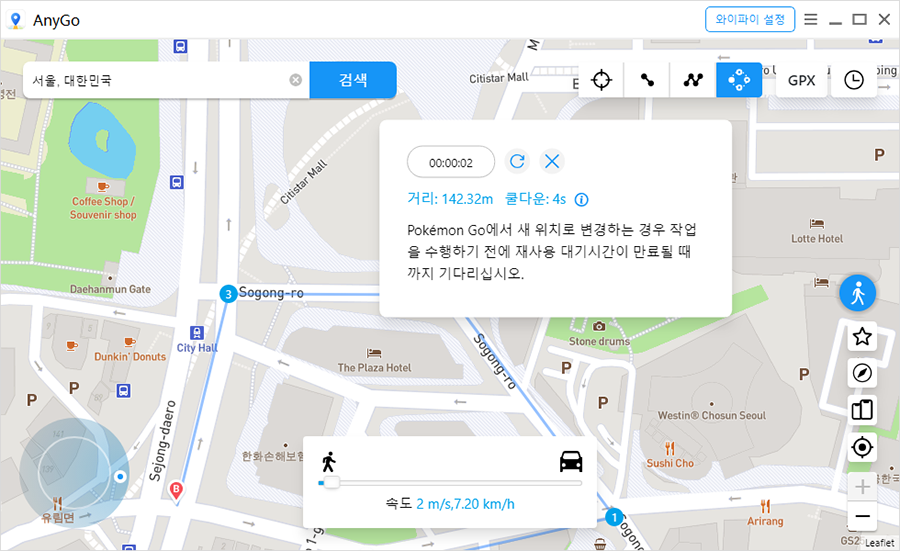This screenshot has height=551, width=900.
Task: Clear the search field text
Action: coord(296,80)
